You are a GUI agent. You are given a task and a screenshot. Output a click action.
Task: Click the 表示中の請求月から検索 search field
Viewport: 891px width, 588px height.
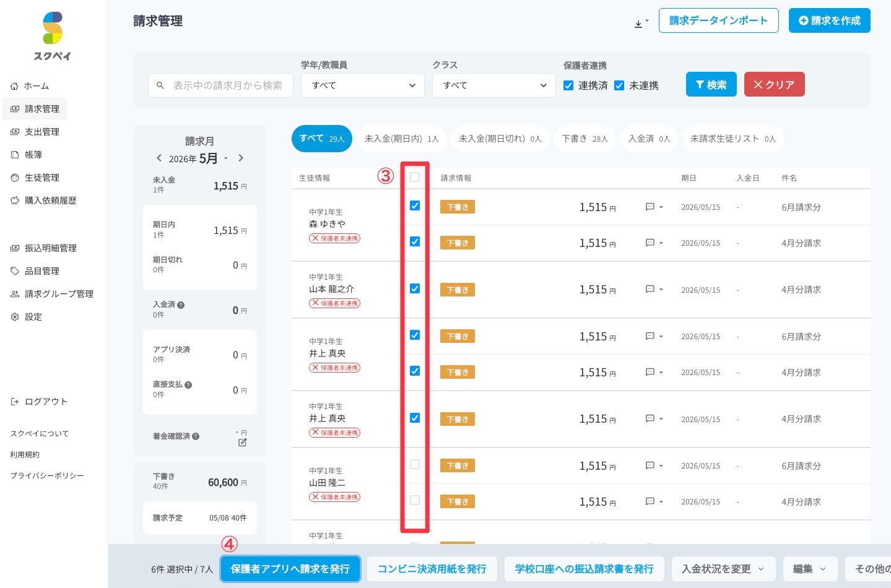220,85
